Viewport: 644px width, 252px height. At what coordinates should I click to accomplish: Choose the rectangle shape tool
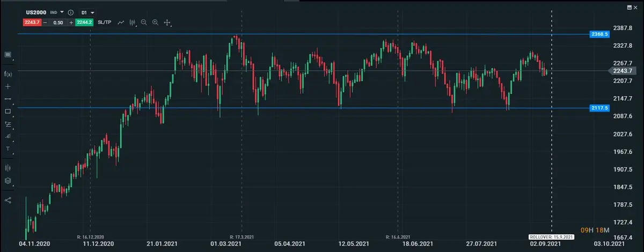pos(8,112)
